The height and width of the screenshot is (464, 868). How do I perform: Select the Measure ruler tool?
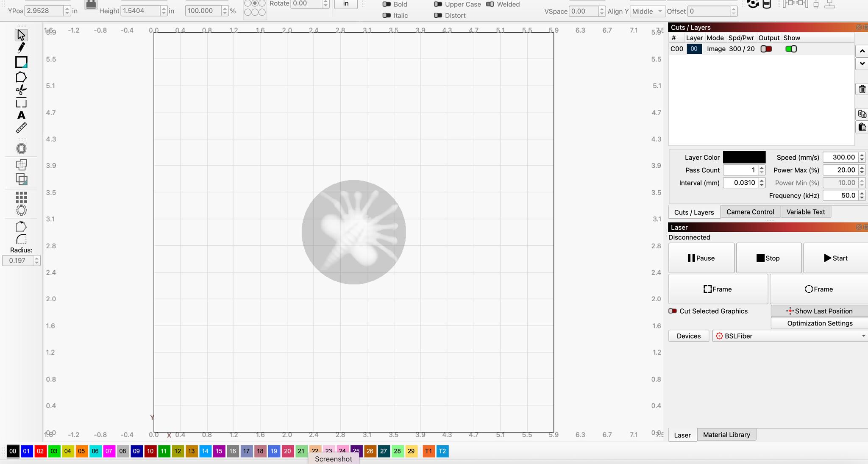21,128
